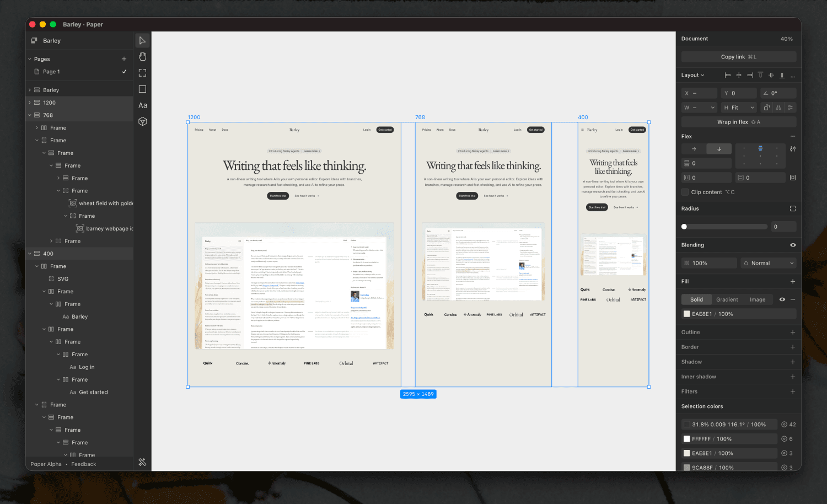This screenshot has width=827, height=504.
Task: Select the wheat field image layer
Action: click(x=79, y=203)
